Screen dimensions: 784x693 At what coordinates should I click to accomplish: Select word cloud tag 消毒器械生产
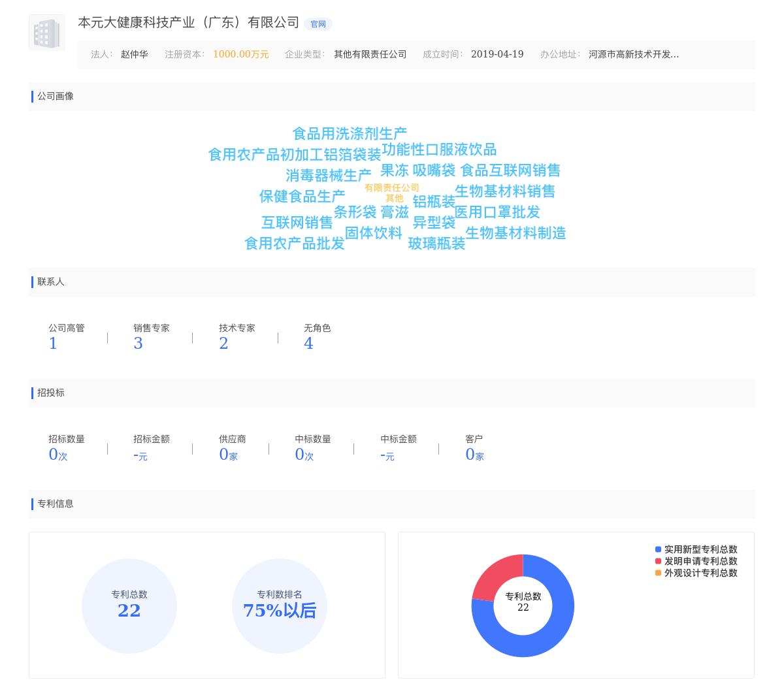pos(329,176)
